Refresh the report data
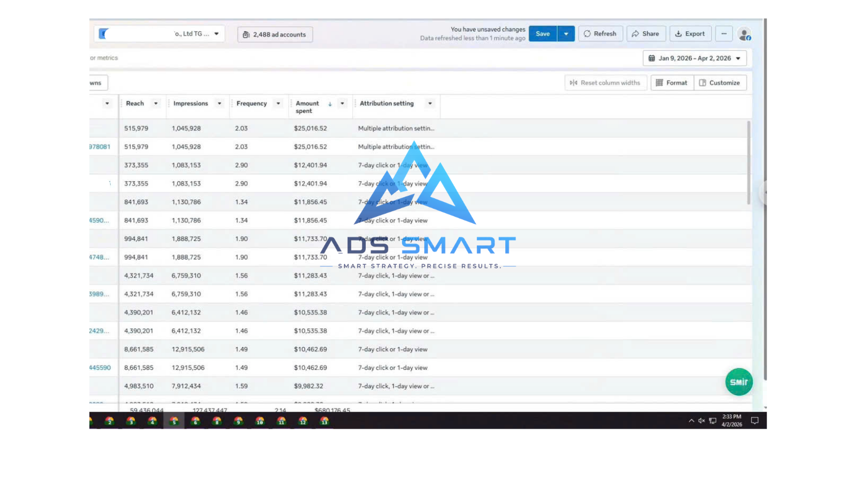 600,34
